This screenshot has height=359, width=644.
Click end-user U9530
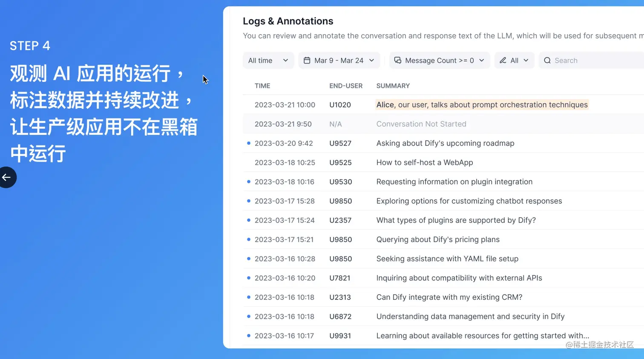tap(341, 182)
